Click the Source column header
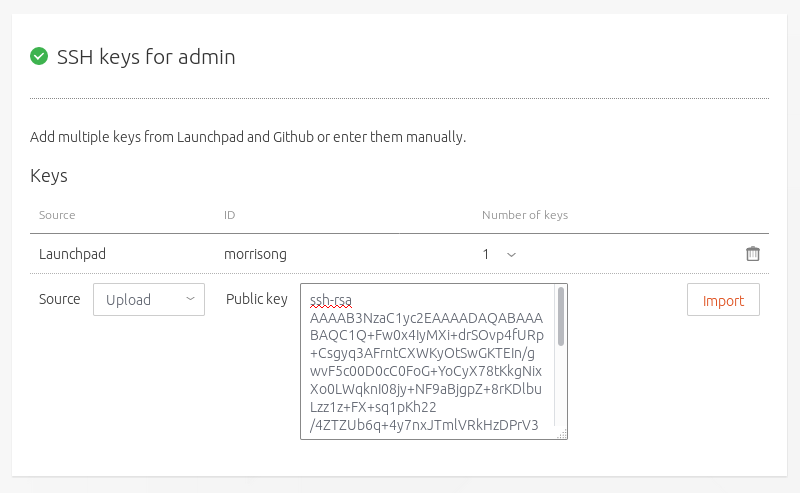 click(x=57, y=215)
